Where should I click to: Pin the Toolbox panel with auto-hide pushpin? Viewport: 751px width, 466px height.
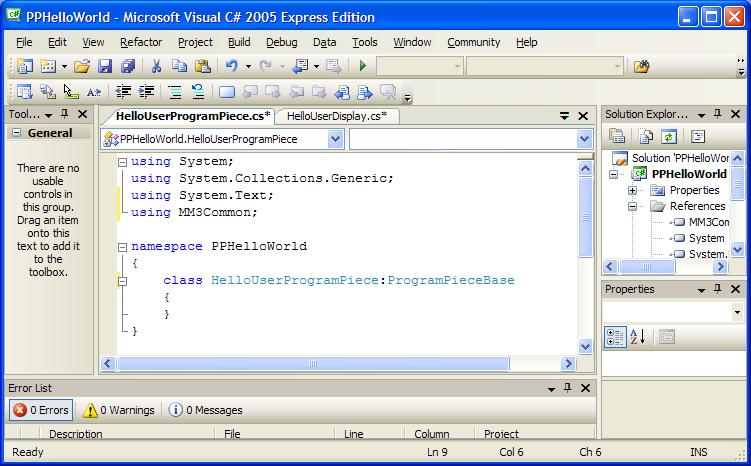pos(65,114)
